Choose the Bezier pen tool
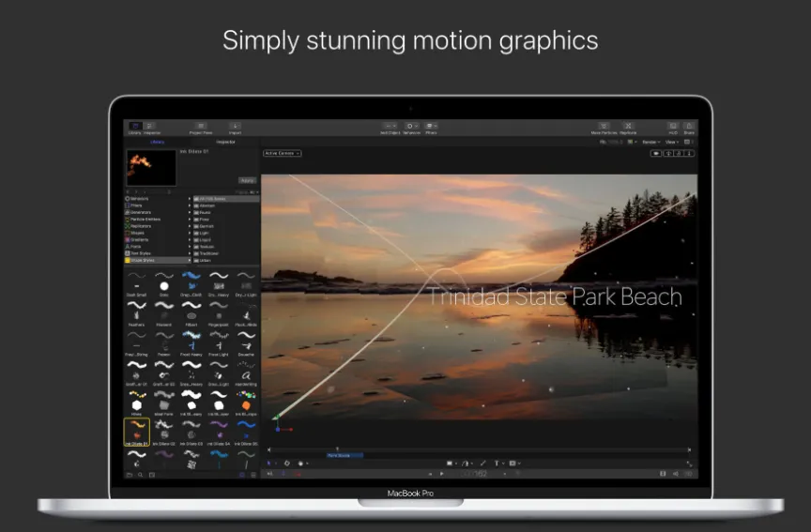Image resolution: width=811 pixels, height=532 pixels. tap(465, 464)
